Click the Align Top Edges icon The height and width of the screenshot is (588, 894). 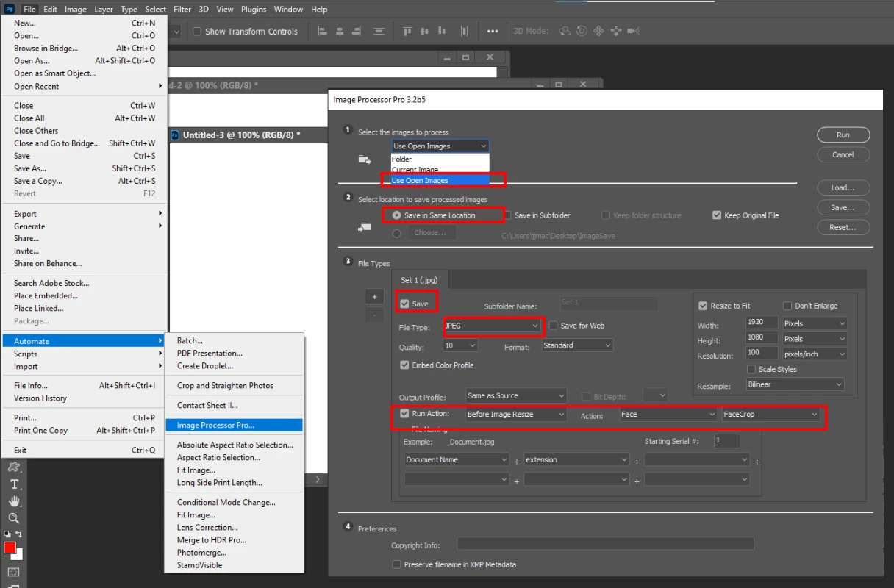(407, 31)
